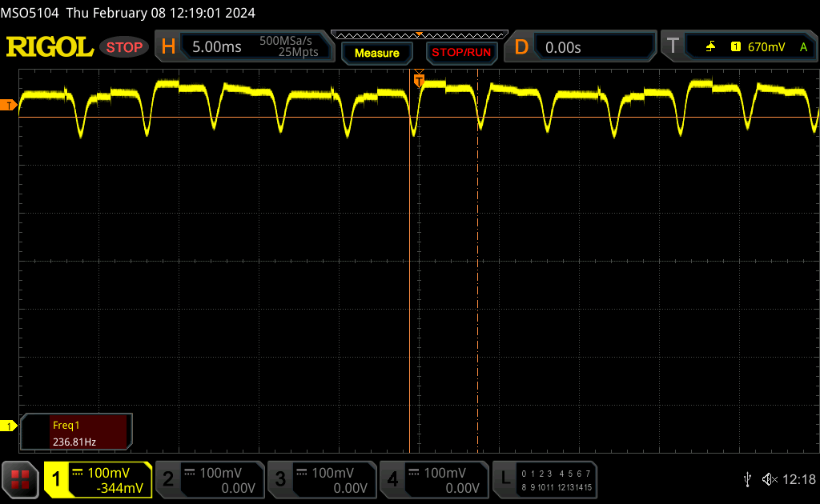This screenshot has width=820, height=504.
Task: Toggle channel 1 on/off label
Action: click(56, 479)
